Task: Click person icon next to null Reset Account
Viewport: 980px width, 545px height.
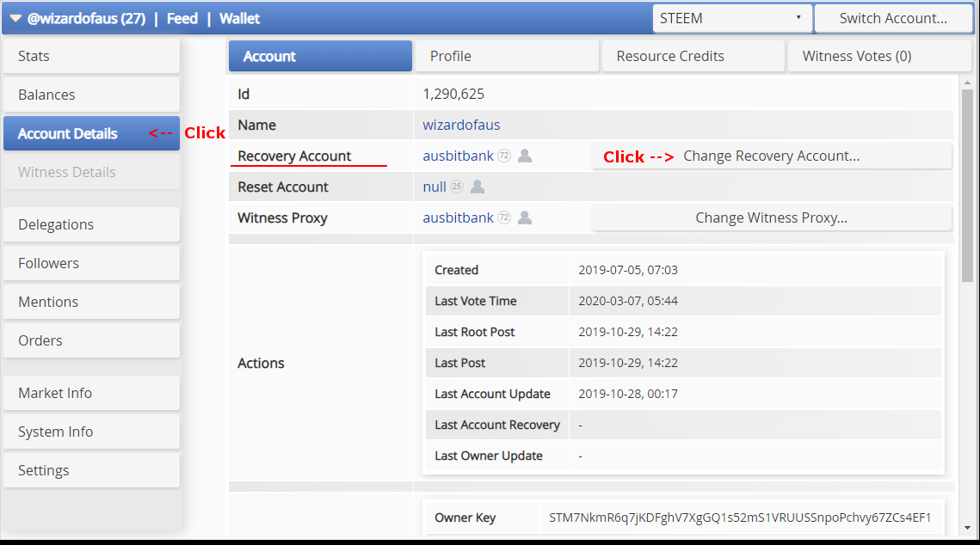Action: pos(478,187)
